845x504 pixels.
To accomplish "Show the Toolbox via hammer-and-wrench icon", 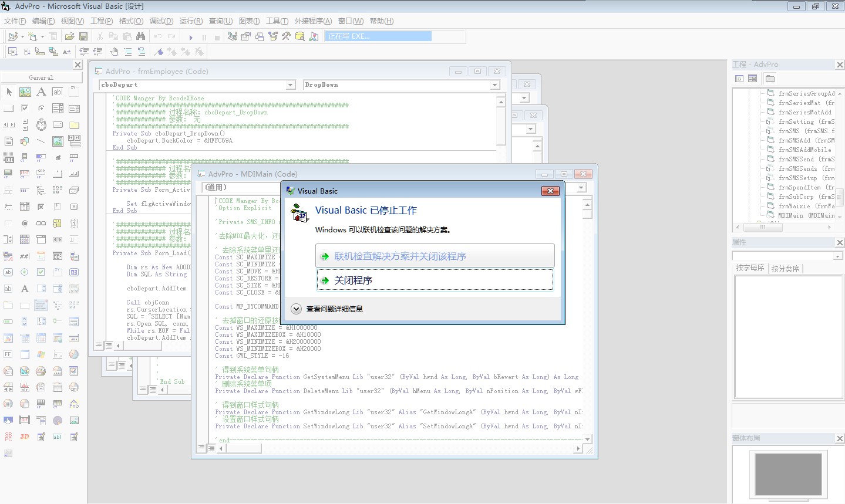I will tap(287, 36).
